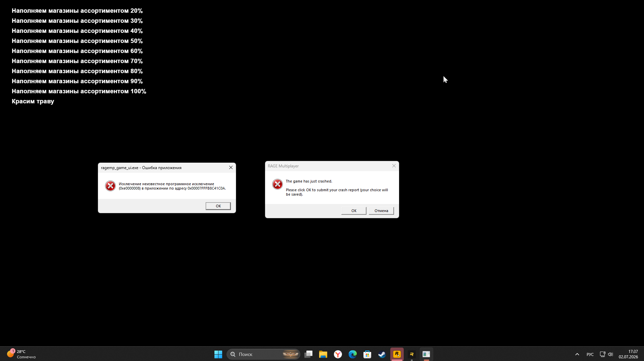Open Yandex Browser from the taskbar

tap(338, 354)
